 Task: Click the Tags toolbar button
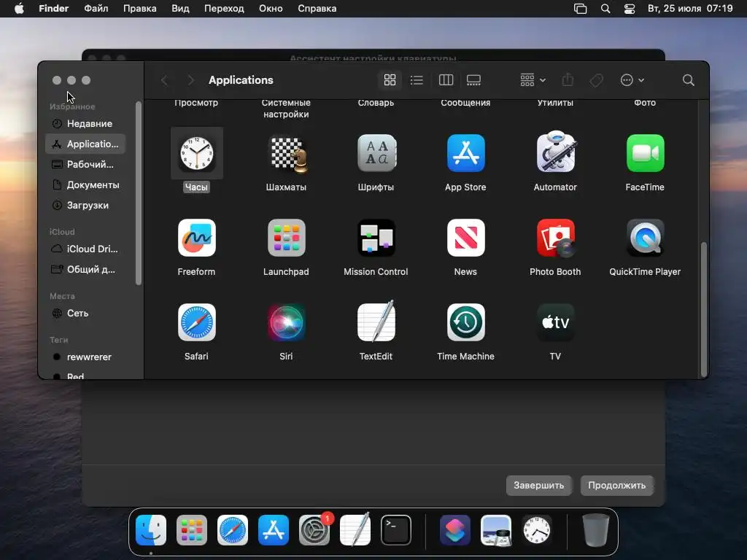click(596, 80)
